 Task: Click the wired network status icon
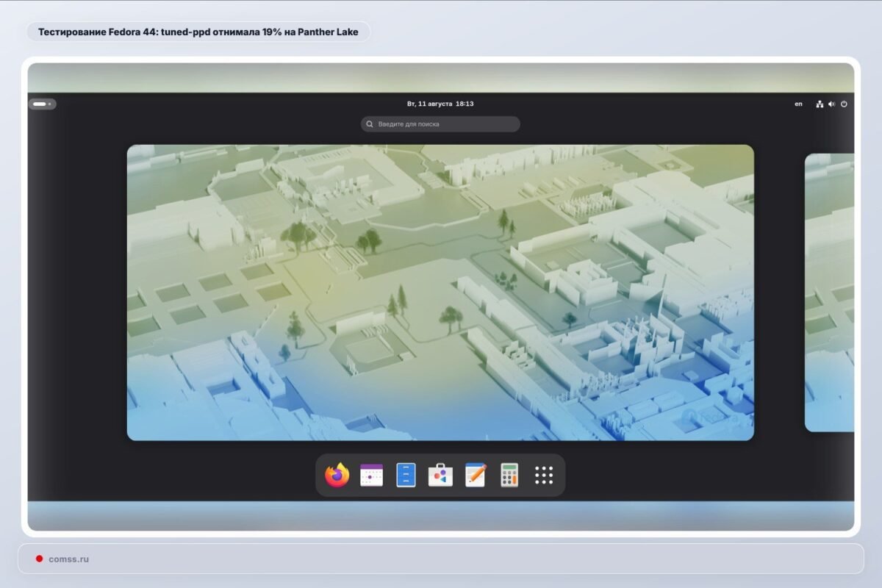coord(820,104)
